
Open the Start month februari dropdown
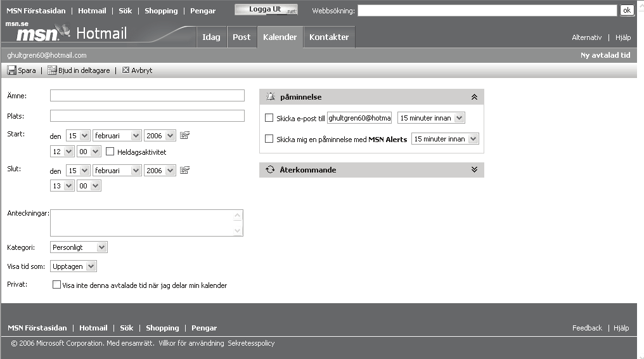pos(117,136)
